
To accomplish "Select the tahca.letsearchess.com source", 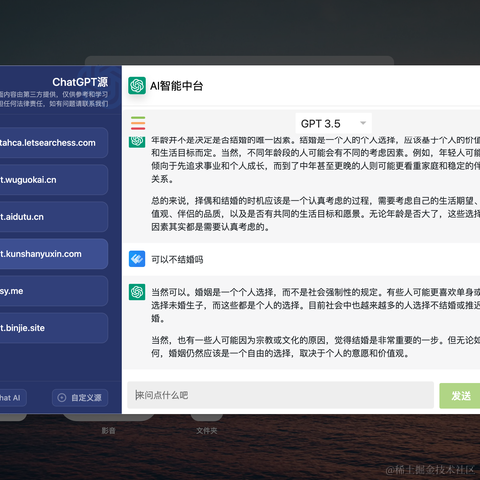I will coord(54,143).
